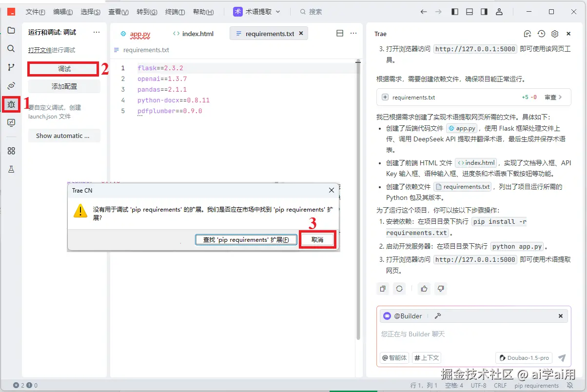
Task: Click the split editor icon
Action: click(x=340, y=33)
